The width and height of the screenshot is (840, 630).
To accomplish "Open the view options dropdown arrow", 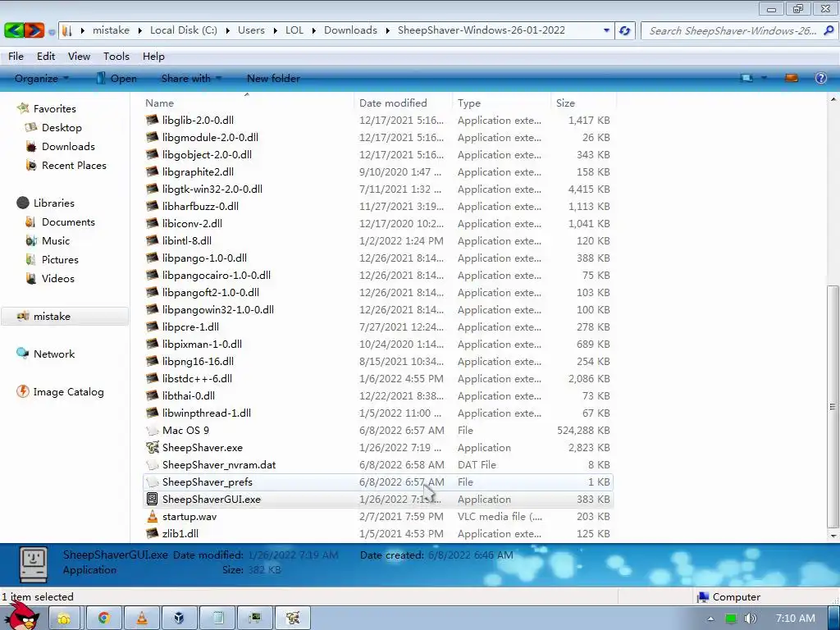I will tap(764, 78).
